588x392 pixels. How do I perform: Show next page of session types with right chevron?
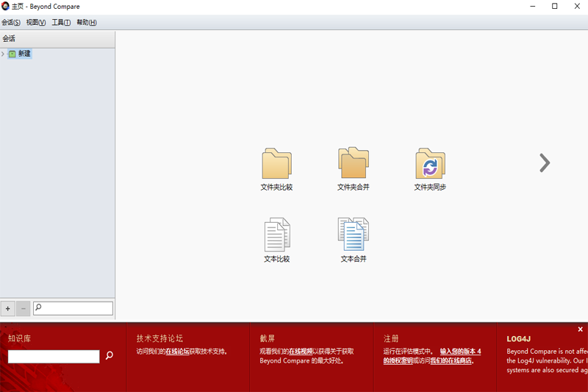tap(544, 163)
